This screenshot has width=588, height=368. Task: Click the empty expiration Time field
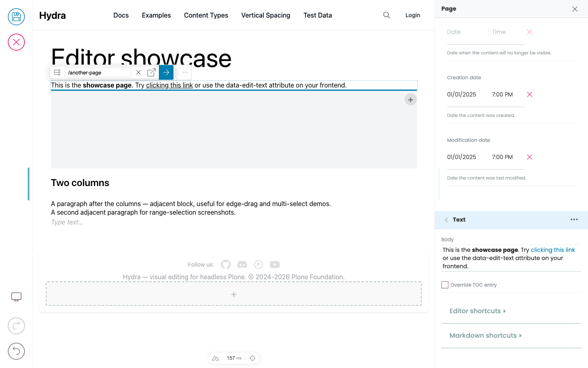pos(506,32)
